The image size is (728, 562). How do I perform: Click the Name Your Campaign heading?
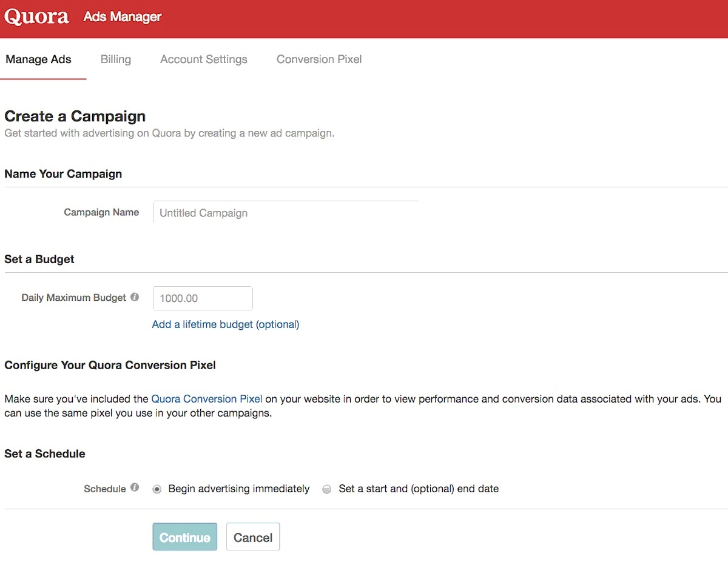(x=63, y=173)
